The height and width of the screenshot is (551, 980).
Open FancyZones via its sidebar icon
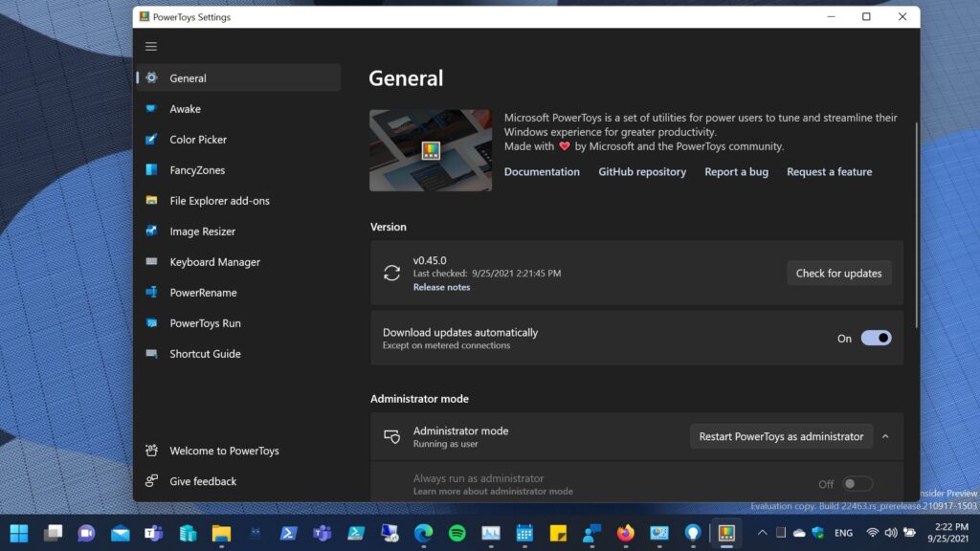tap(151, 170)
